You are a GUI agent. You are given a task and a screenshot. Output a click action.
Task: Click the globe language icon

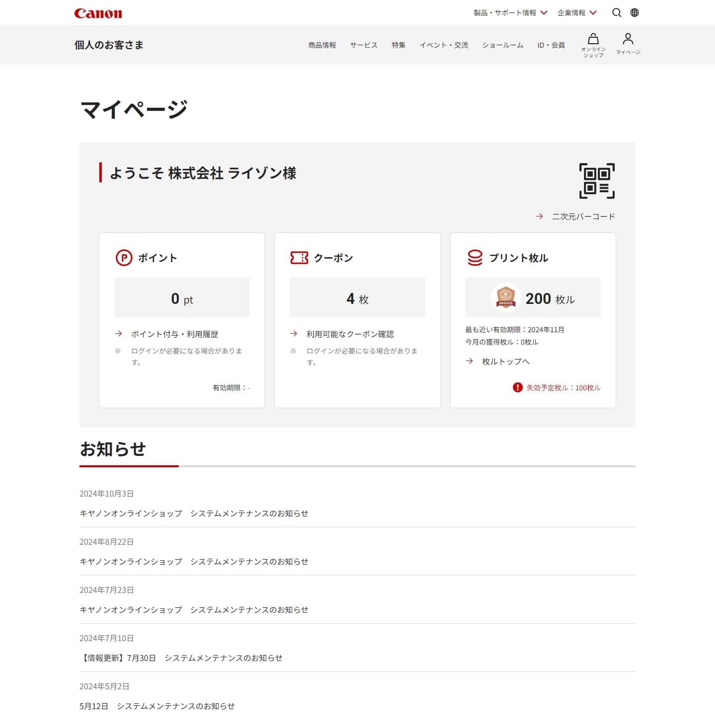[x=635, y=13]
